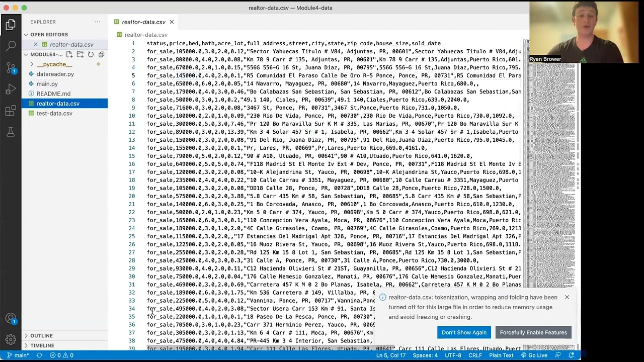Click line number 20 in gutter
The width and height of the screenshot is (644, 362).
(x=131, y=197)
